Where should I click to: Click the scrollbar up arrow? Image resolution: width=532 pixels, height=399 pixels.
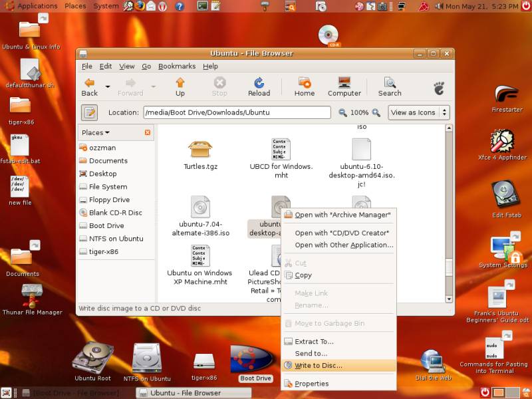[x=449, y=128]
